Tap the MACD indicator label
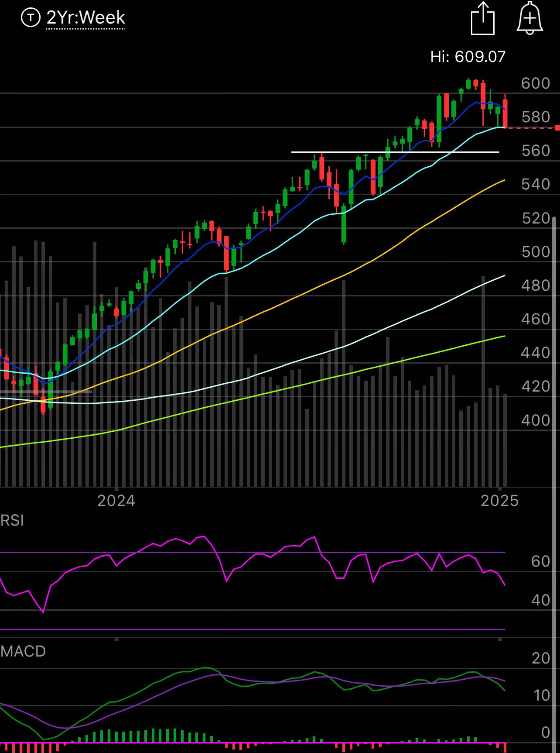 [23, 651]
